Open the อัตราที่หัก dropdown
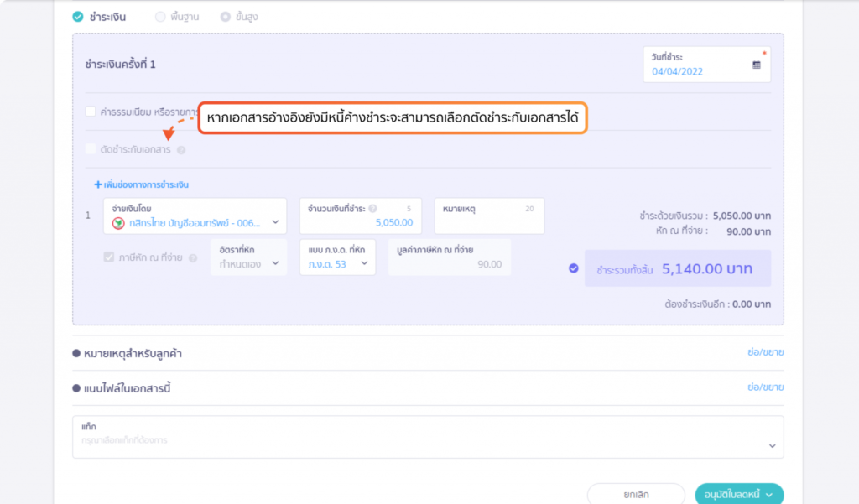The width and height of the screenshot is (859, 504). point(248,257)
